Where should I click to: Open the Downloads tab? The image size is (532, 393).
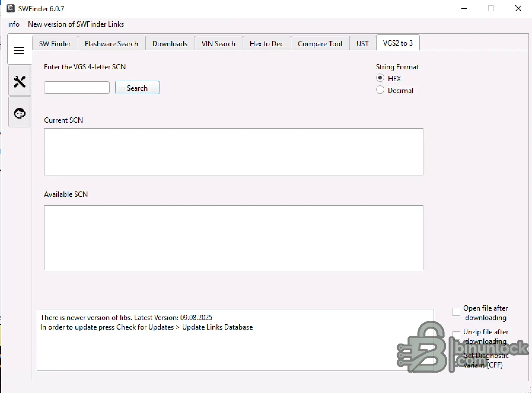pos(170,44)
